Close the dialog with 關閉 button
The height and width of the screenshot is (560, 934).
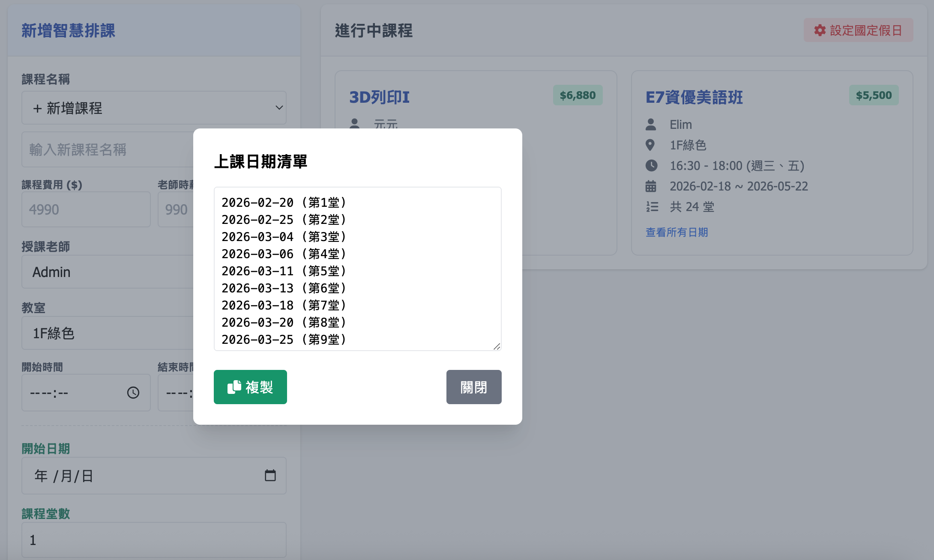click(x=474, y=387)
